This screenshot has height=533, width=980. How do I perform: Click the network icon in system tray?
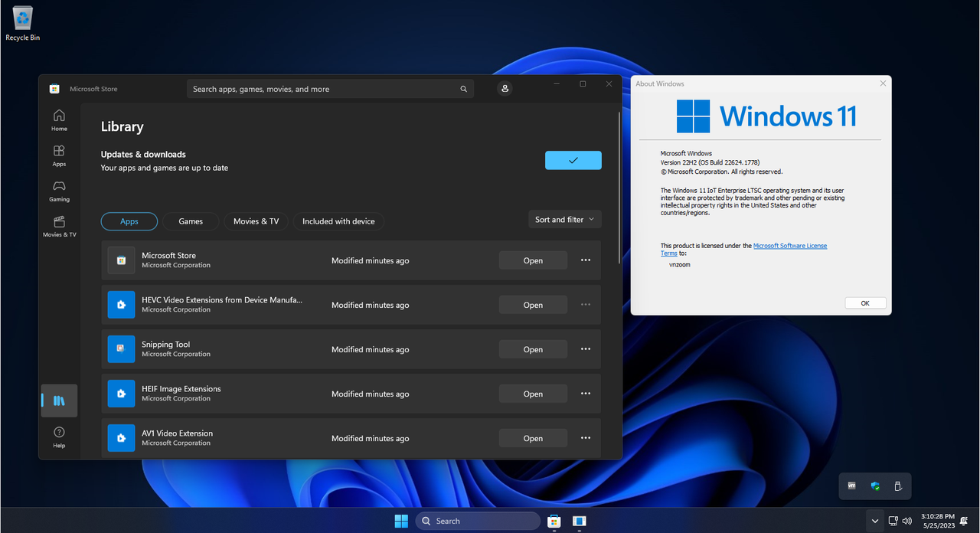(x=893, y=521)
